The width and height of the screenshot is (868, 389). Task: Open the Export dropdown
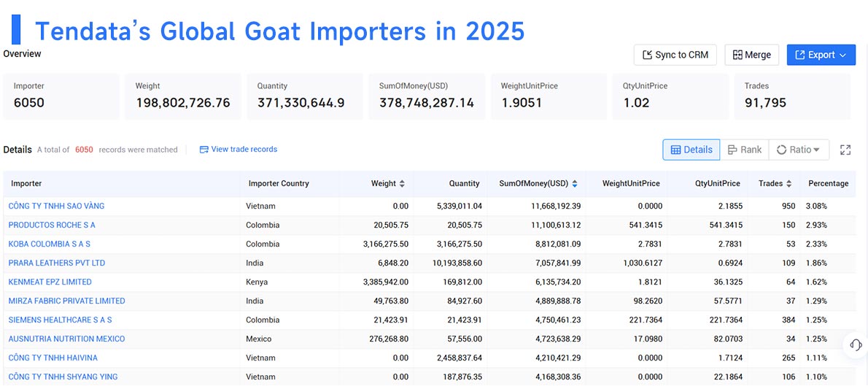[x=821, y=55]
